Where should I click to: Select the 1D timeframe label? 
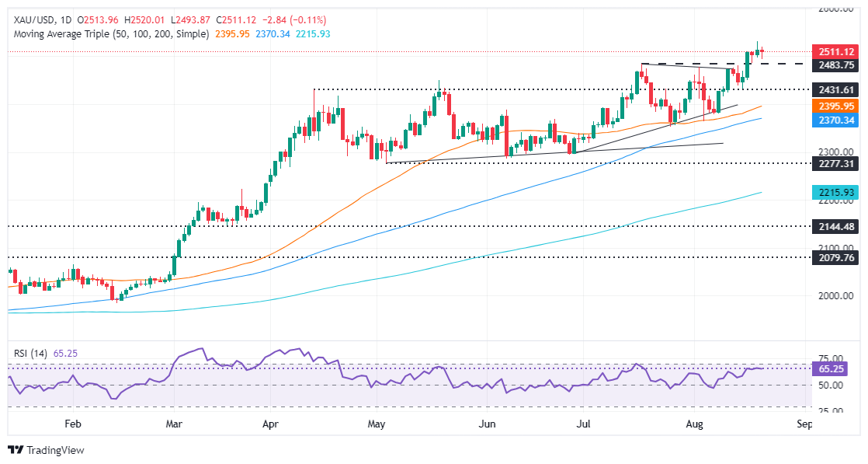pyautogui.click(x=66, y=20)
